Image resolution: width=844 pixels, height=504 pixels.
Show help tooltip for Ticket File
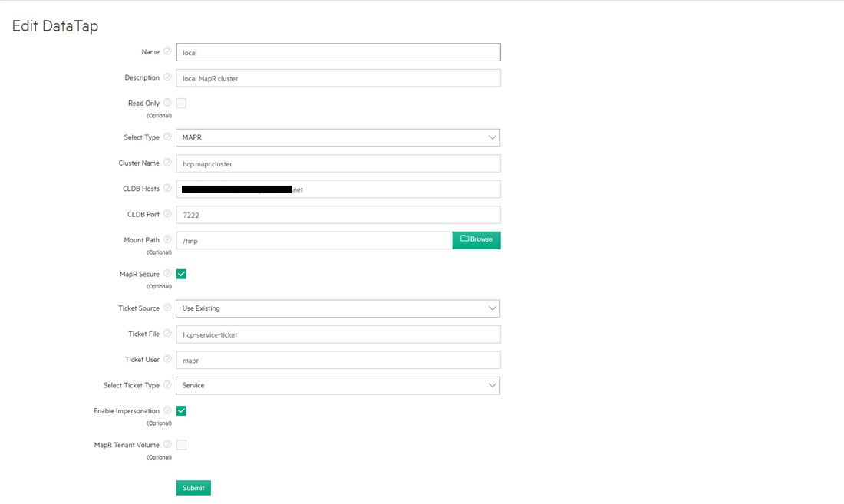click(x=167, y=334)
